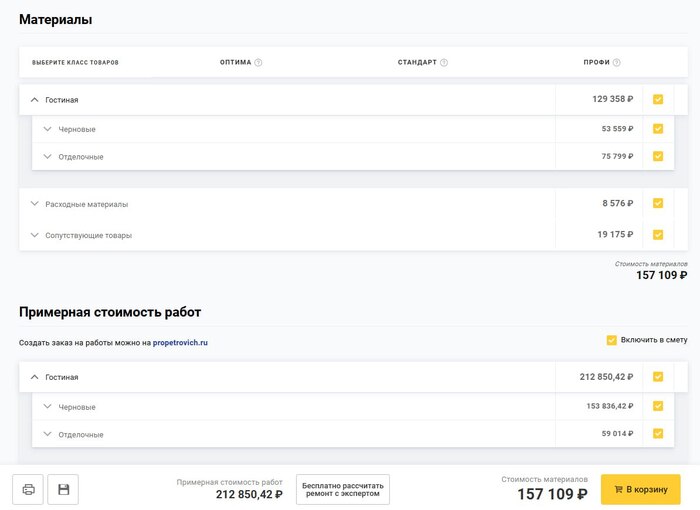Collapse the Гостиная materials section
Image resolution: width=700 pixels, height=510 pixels.
tap(34, 100)
